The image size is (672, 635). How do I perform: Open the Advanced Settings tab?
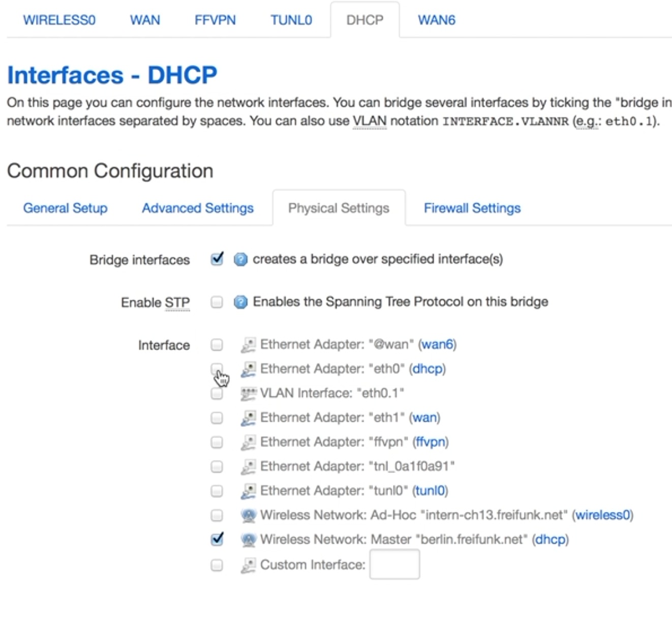click(197, 208)
